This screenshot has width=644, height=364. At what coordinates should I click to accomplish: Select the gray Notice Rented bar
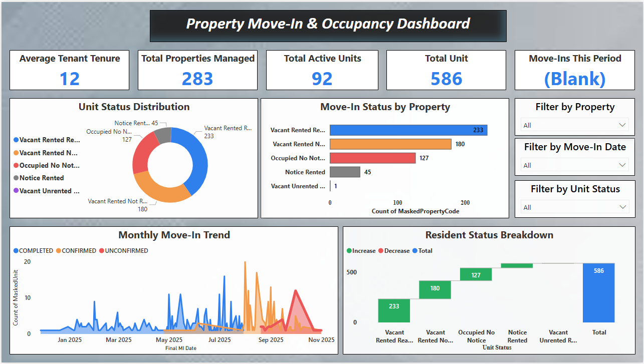click(x=345, y=172)
